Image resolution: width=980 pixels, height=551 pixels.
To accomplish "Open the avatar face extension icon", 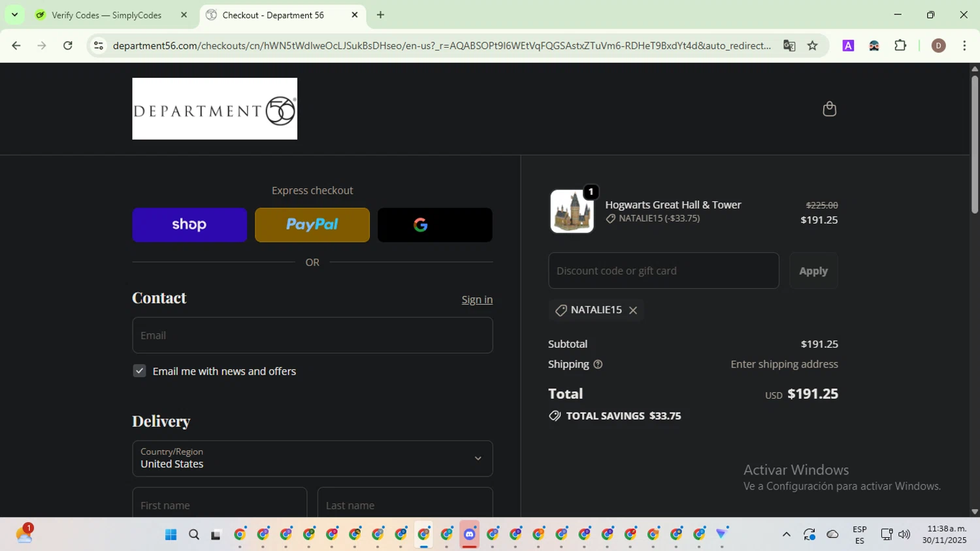I will pyautogui.click(x=874, y=46).
